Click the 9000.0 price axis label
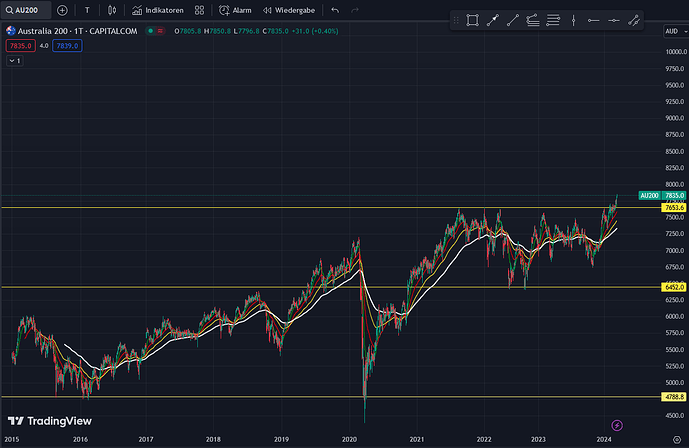Image resolution: width=689 pixels, height=448 pixels. coord(676,118)
